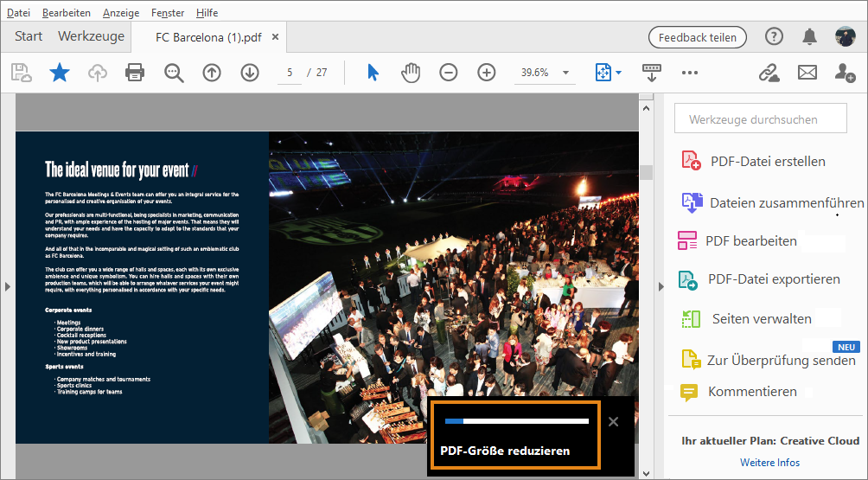This screenshot has height=480, width=868.
Task: Select the arrow selection tool
Action: point(373,73)
